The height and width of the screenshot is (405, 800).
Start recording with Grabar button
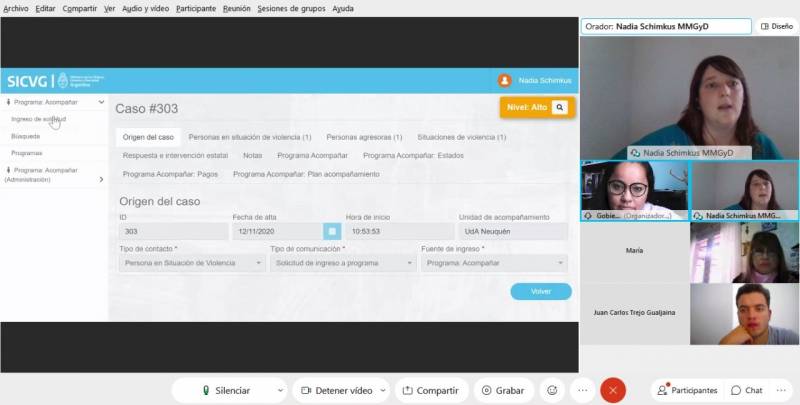pyautogui.click(x=504, y=390)
